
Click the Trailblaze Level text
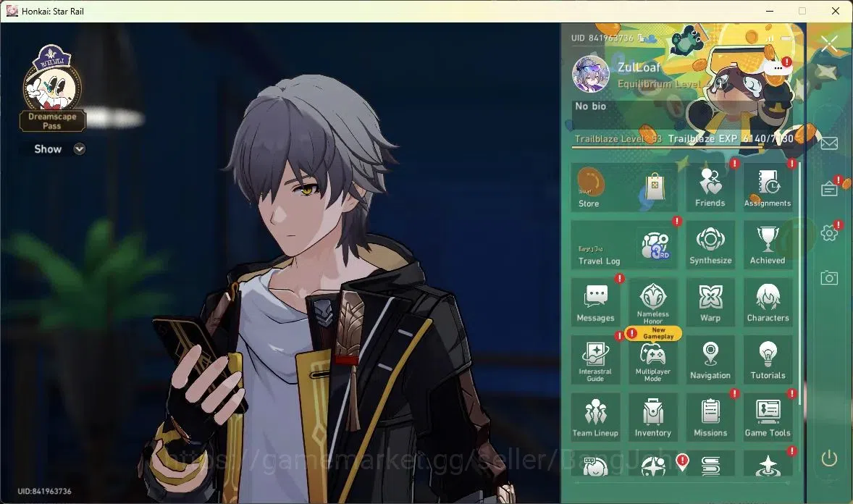pyautogui.click(x=618, y=139)
